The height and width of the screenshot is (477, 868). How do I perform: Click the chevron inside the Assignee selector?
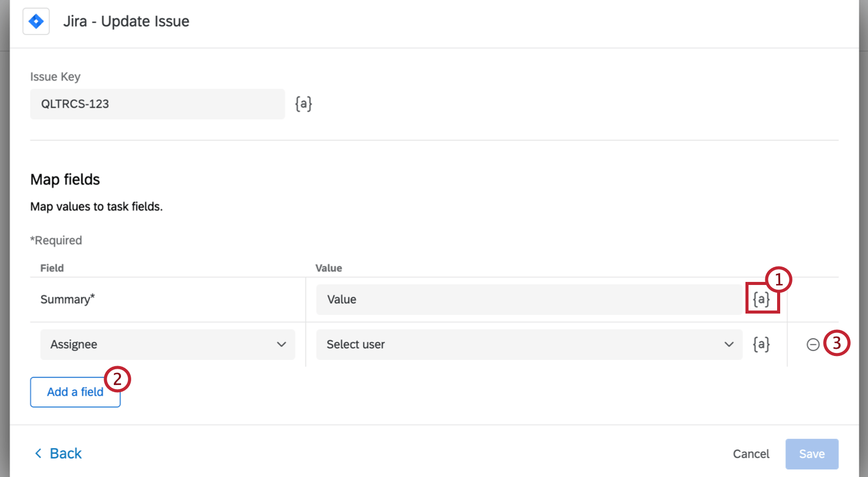click(x=281, y=344)
